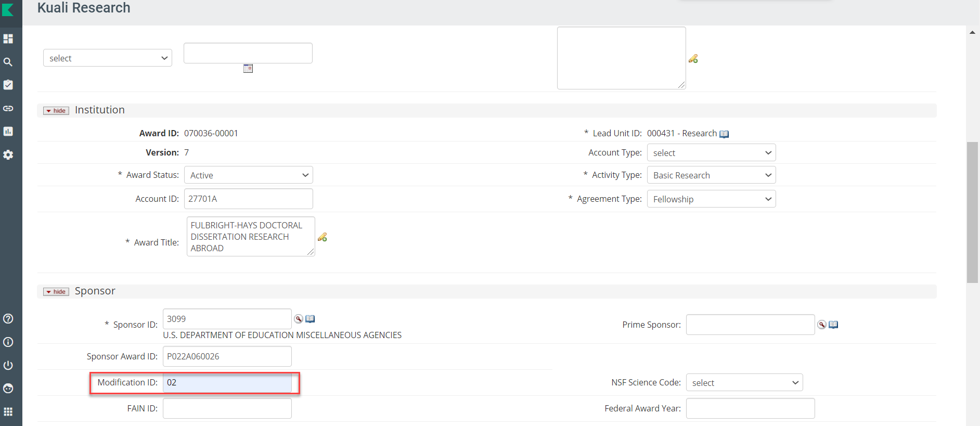The width and height of the screenshot is (980, 426).
Task: Open the top-left select dropdown
Action: (x=108, y=58)
